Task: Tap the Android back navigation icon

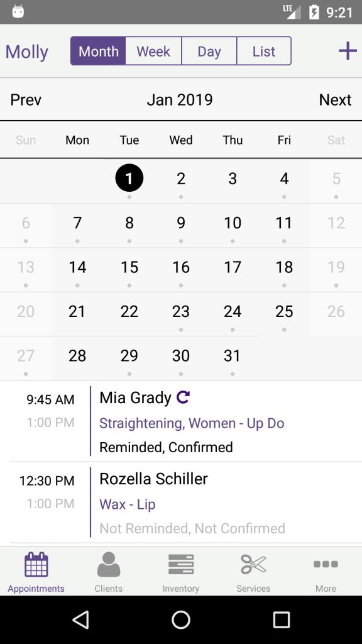Action: pos(80,619)
